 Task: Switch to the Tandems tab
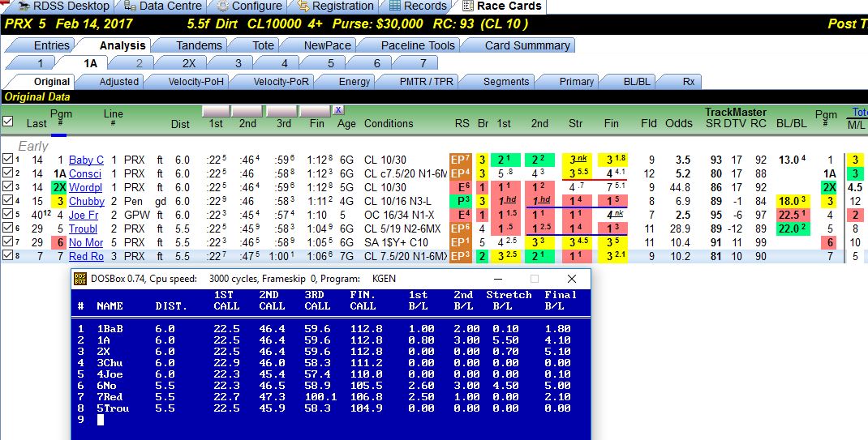pos(199,45)
